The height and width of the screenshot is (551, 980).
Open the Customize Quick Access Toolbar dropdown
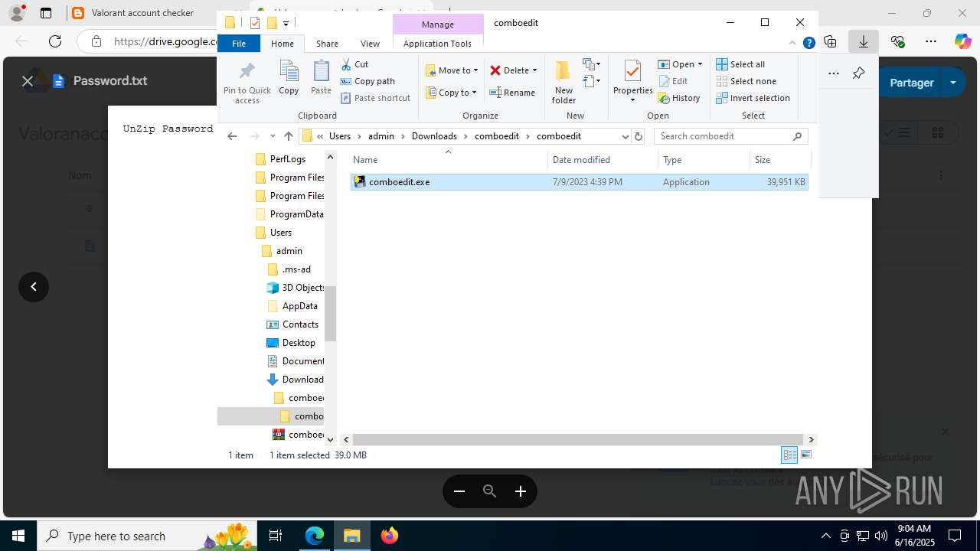(x=286, y=23)
